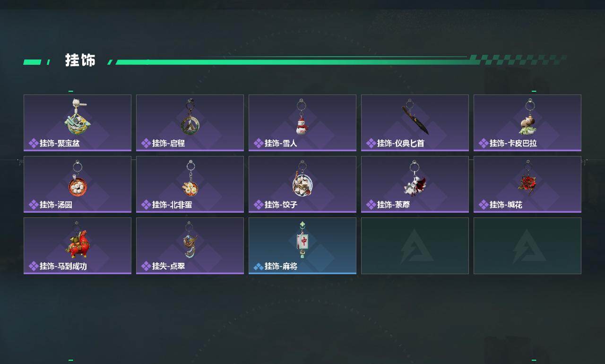Select the 汤圆 bowl charm icon
The width and height of the screenshot is (605, 364).
(x=78, y=179)
